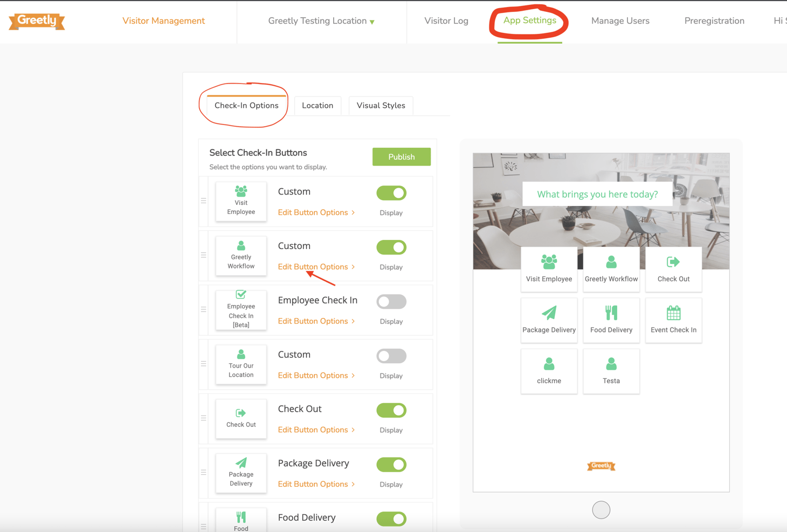Click 'What brings you here today?' banner
The height and width of the screenshot is (532, 787).
click(x=597, y=194)
